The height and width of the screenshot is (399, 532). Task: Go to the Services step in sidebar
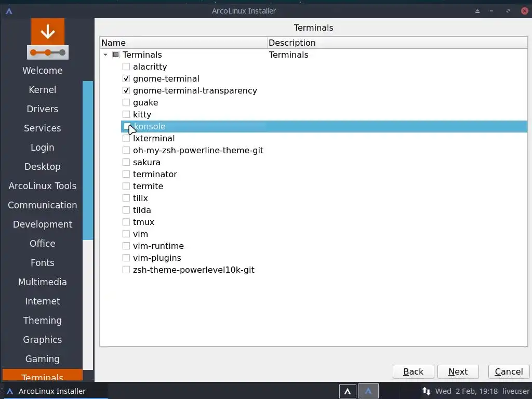point(43,128)
